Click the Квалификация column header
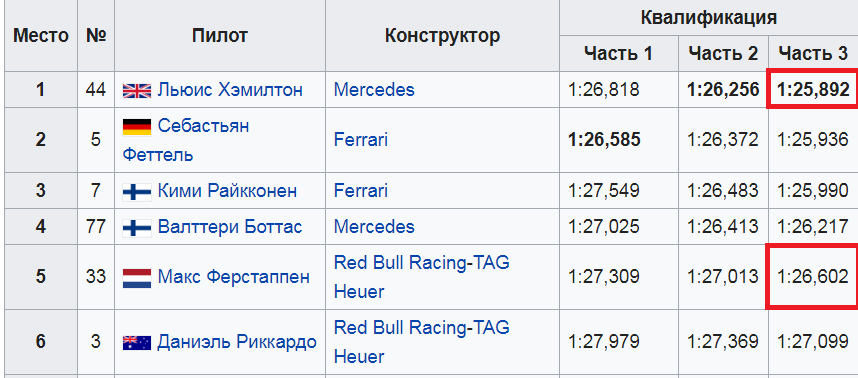Screen dimensions: 858x378 pos(709,18)
